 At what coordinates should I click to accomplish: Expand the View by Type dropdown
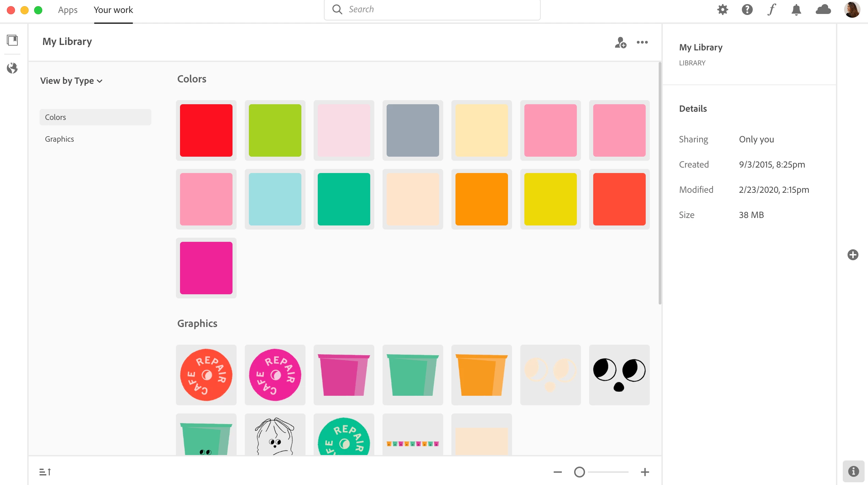click(x=71, y=81)
